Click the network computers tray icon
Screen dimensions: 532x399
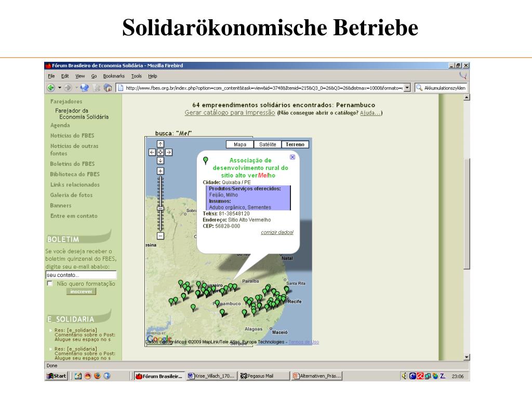pos(428,376)
